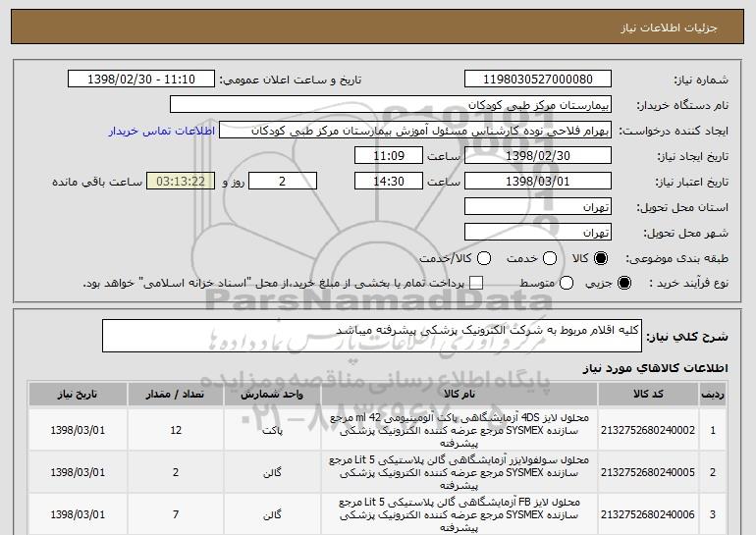756x535 pixels.
Task: Click the 4DS lyse solution product name
Action: click(x=459, y=430)
